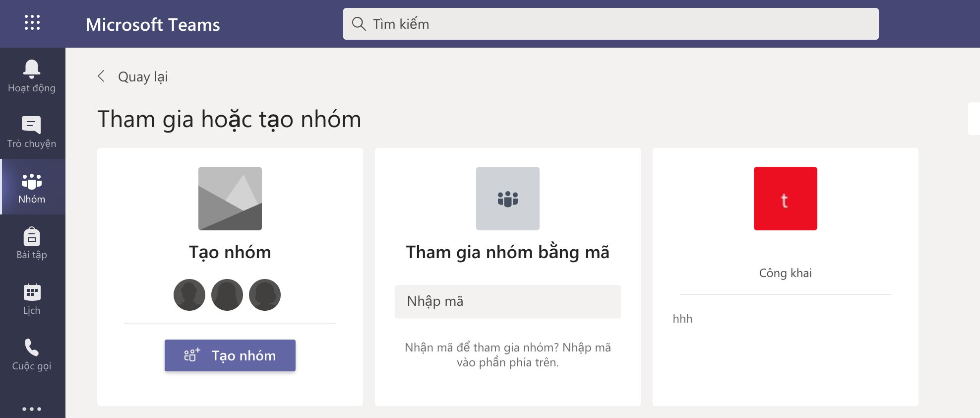Click the 'Công khai' label
Image resolution: width=980 pixels, height=418 pixels.
coord(786,273)
